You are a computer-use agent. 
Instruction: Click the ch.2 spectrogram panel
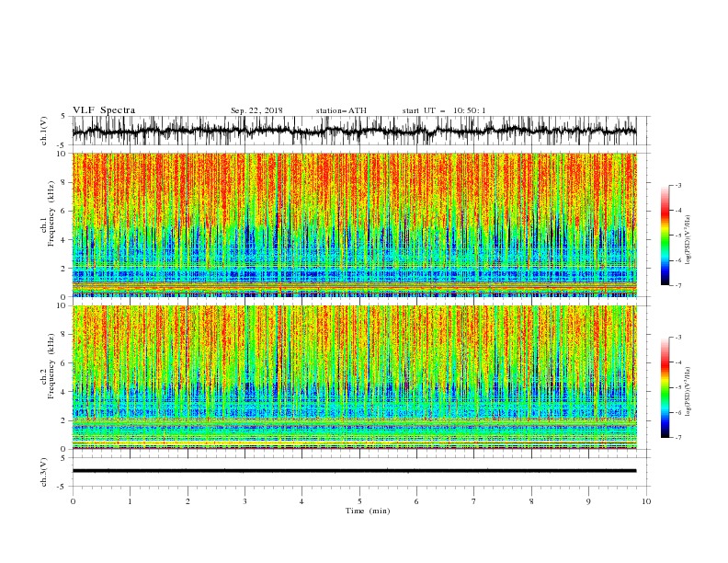tap(354, 377)
